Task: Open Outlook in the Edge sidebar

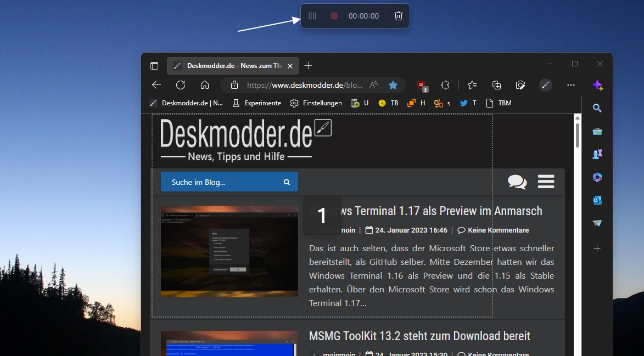Action: pyautogui.click(x=597, y=200)
